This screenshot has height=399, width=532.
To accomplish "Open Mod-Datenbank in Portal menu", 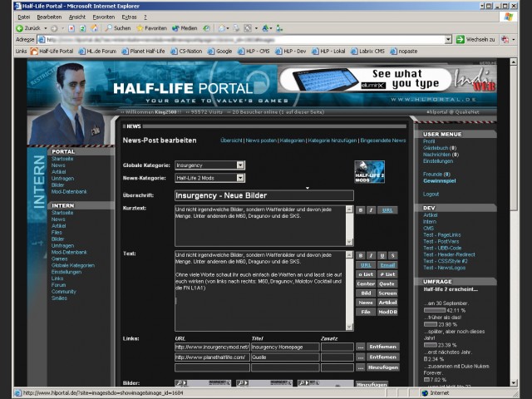I will click(69, 192).
